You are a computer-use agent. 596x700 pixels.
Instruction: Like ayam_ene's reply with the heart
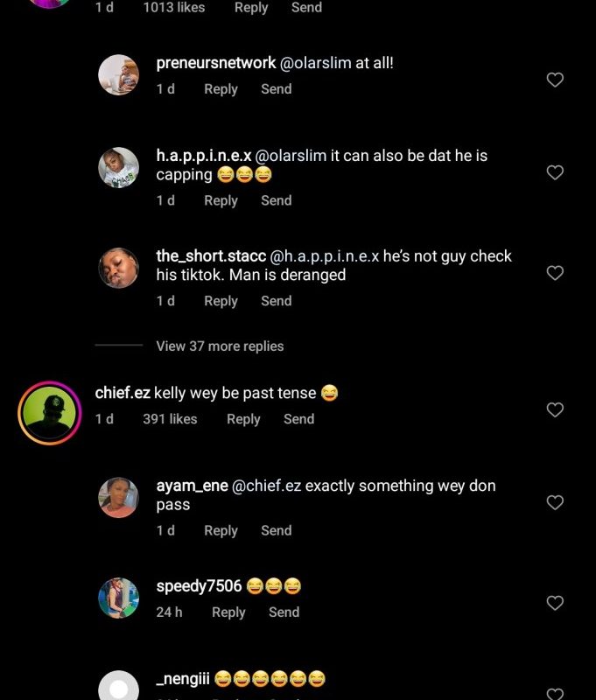tap(555, 502)
